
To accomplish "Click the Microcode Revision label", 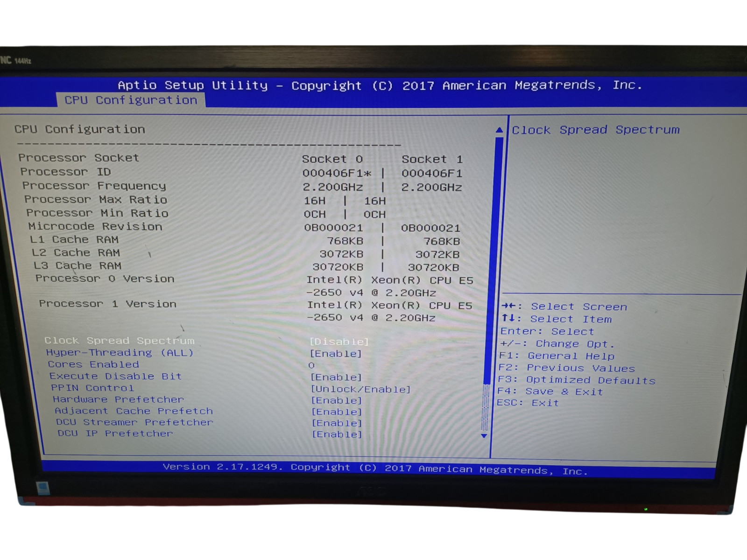I will [x=95, y=226].
